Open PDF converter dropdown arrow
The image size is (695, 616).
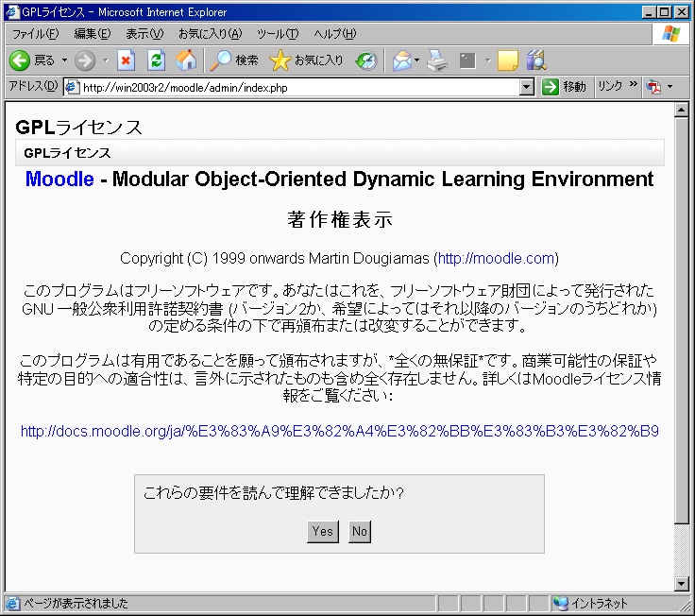click(670, 87)
